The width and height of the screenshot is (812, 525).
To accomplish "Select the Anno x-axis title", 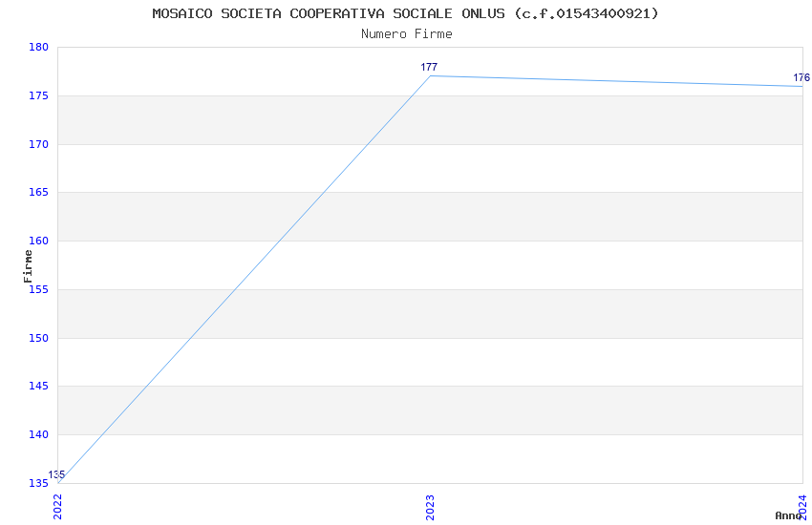I will pyautogui.click(x=788, y=515).
